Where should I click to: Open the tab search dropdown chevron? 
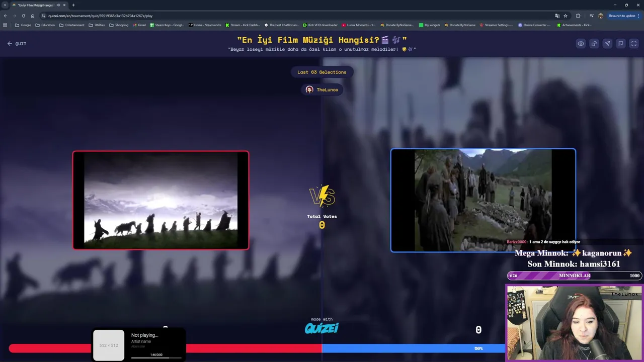(5, 5)
